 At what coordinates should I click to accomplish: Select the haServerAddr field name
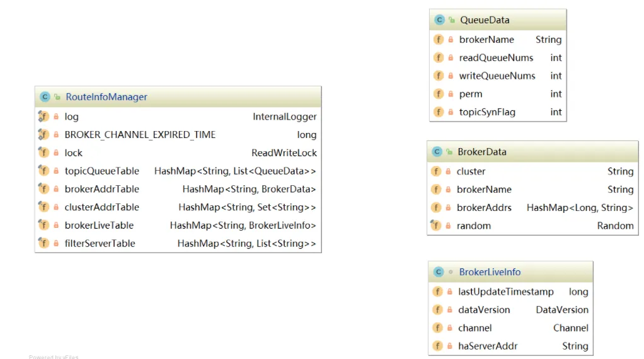[x=488, y=346]
